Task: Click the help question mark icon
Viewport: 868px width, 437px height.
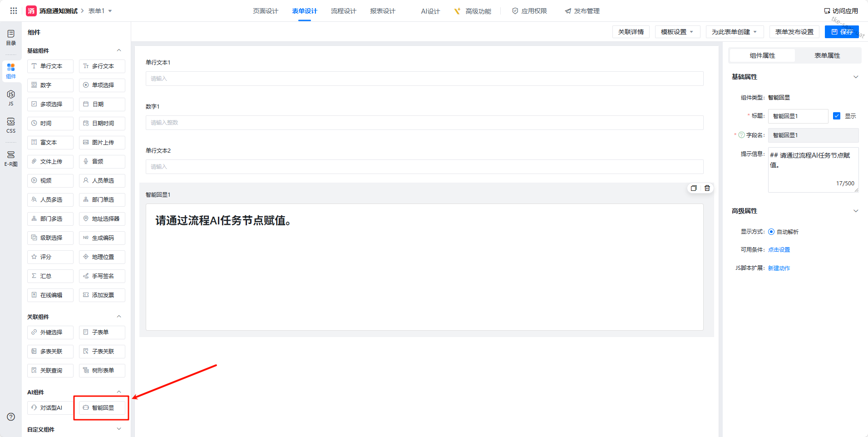Action: point(11,417)
